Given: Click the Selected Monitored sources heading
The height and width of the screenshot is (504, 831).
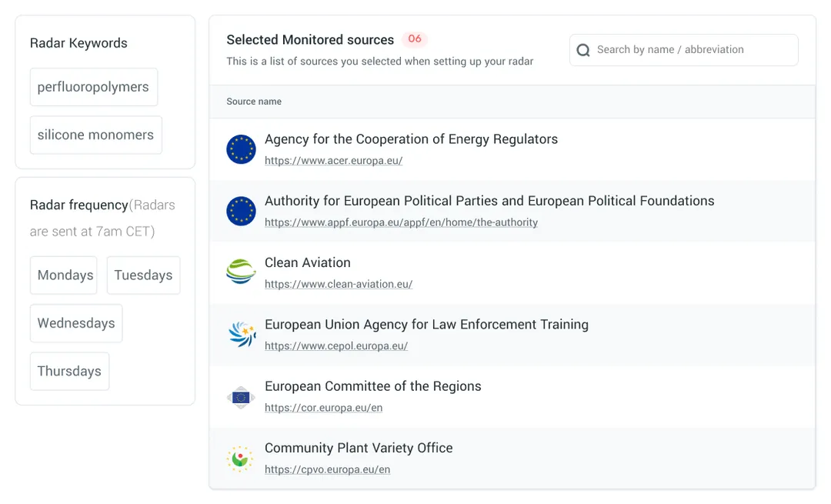Looking at the screenshot, I should coord(310,40).
